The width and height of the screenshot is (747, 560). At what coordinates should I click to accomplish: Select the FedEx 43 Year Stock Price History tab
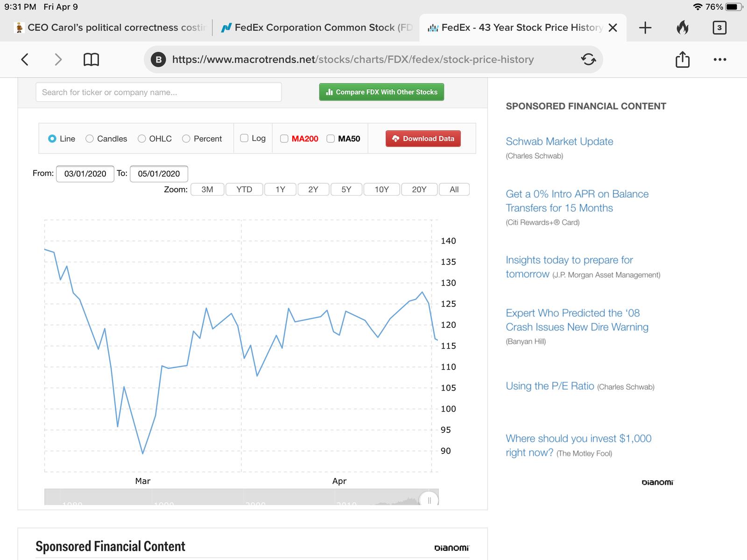(x=516, y=28)
